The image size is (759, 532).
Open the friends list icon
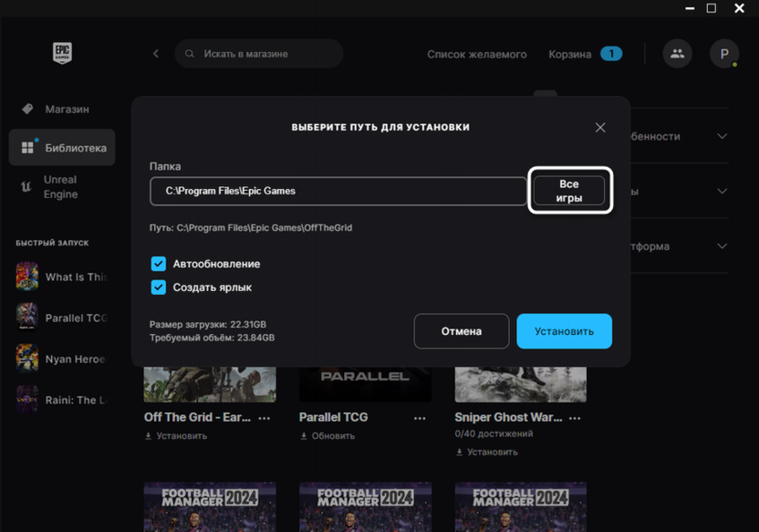tap(677, 54)
